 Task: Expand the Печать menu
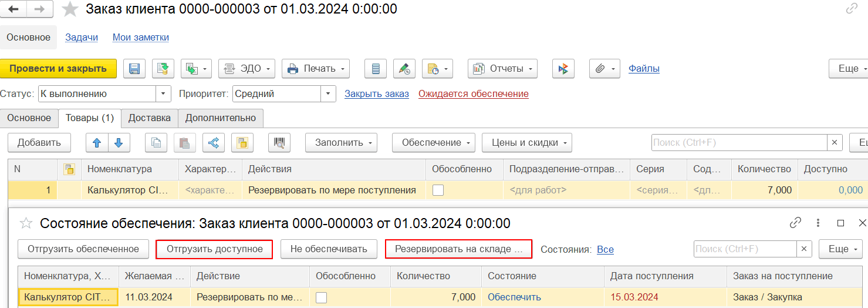point(316,69)
